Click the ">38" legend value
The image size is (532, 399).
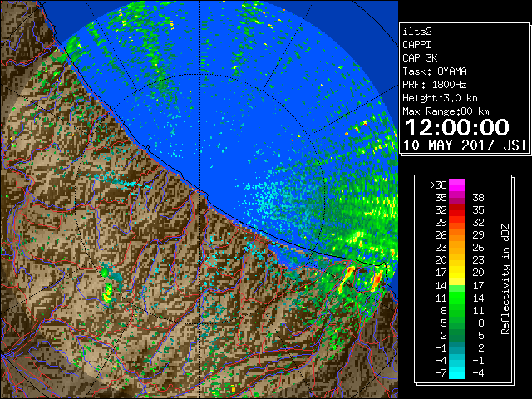[x=438, y=185]
